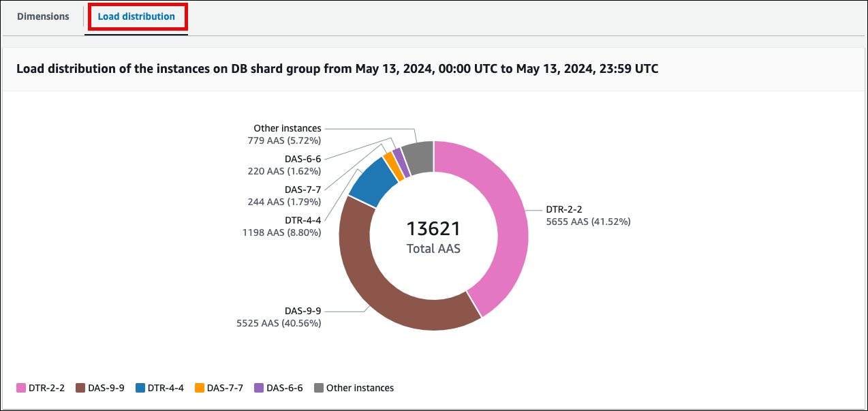Image resolution: width=868 pixels, height=411 pixels.
Task: Click the 13621 Total AAS center text
Action: click(x=433, y=237)
